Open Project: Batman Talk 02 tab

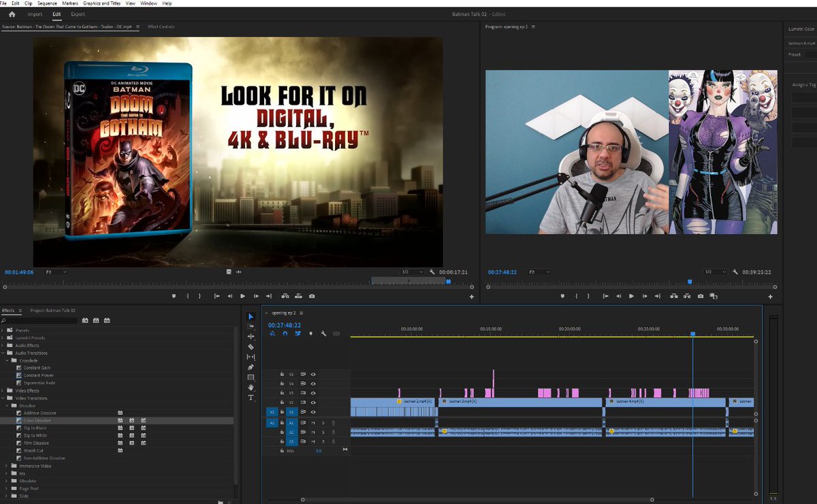pyautogui.click(x=53, y=310)
